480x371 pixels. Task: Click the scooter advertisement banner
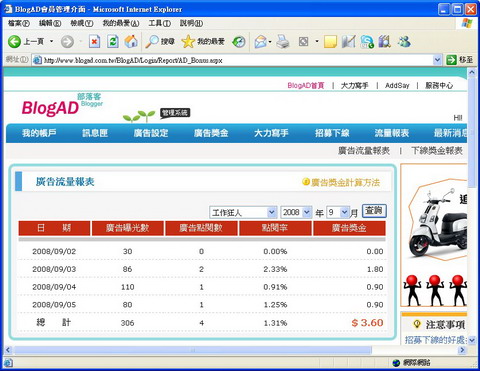click(x=434, y=235)
